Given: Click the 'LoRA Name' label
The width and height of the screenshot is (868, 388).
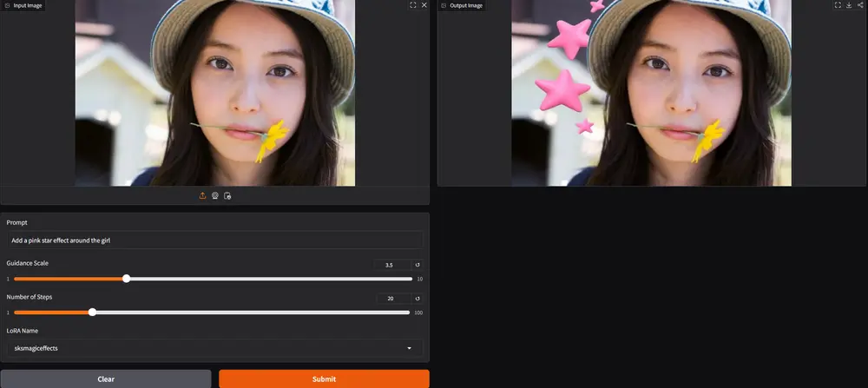Looking at the screenshot, I should 23,331.
